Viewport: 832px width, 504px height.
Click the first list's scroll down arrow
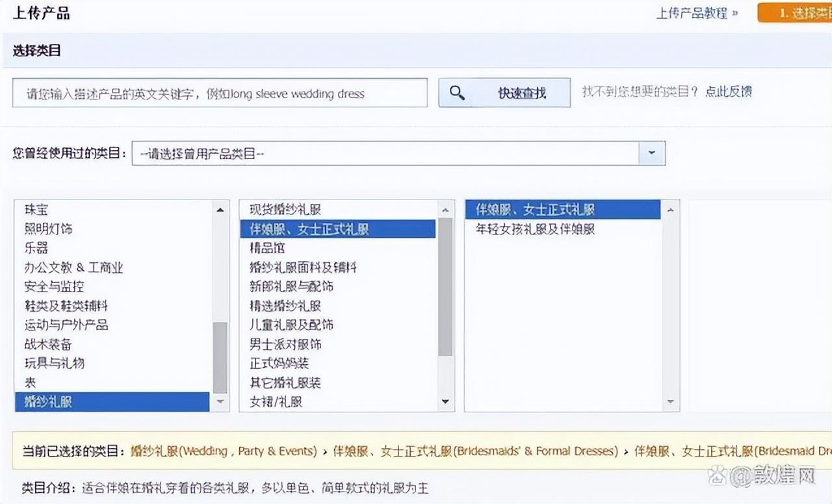coord(220,402)
